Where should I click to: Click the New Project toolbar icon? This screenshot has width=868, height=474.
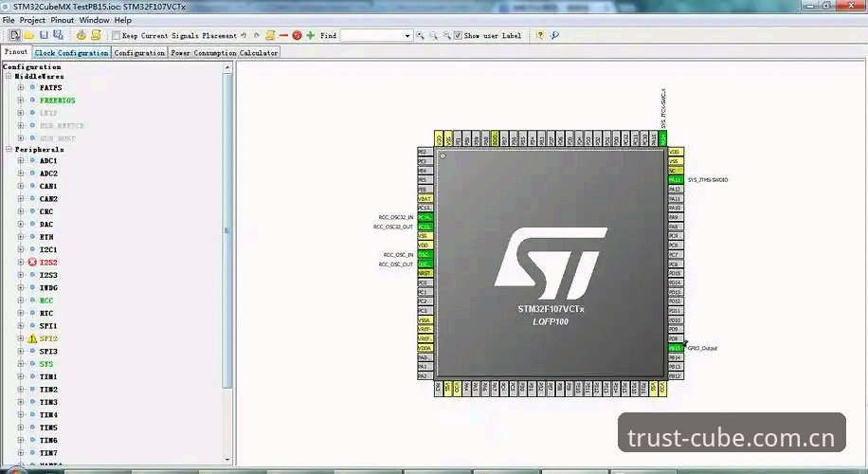[15, 35]
